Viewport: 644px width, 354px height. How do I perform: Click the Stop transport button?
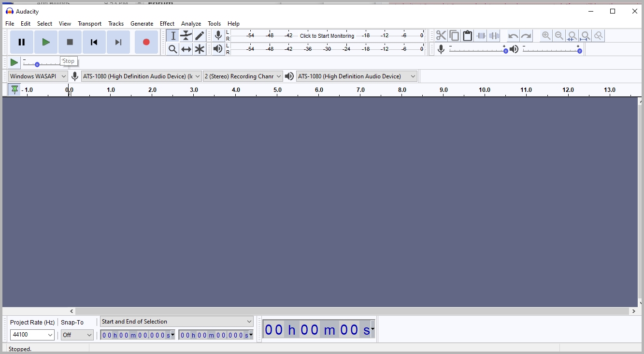point(70,42)
